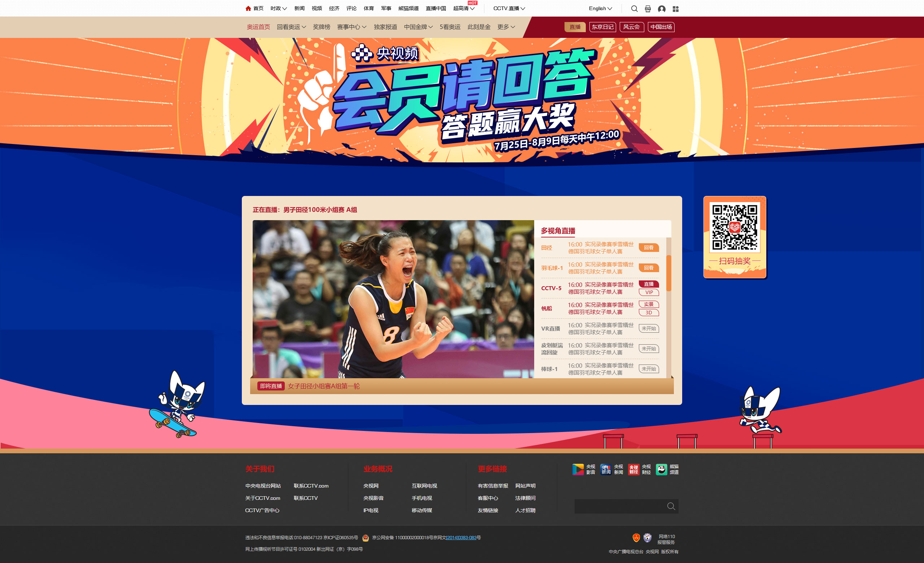This screenshot has height=563, width=924.
Task: Open the 熊猫频道 panda icon in footer
Action: pos(662,469)
